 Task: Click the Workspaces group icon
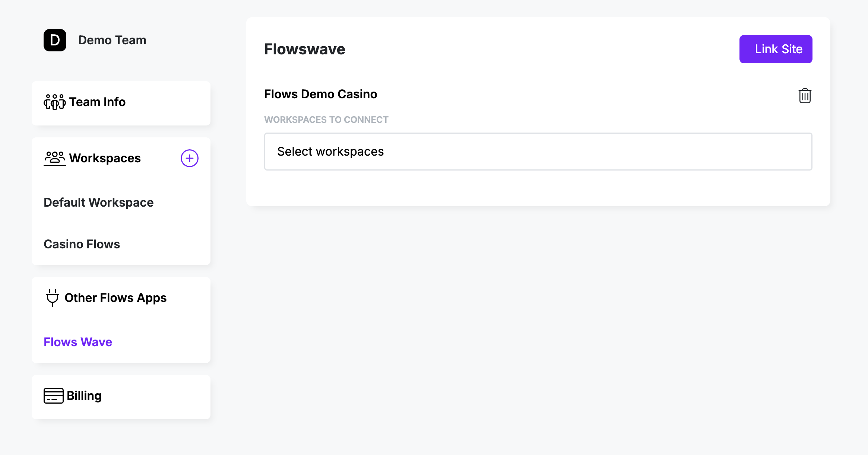54,158
